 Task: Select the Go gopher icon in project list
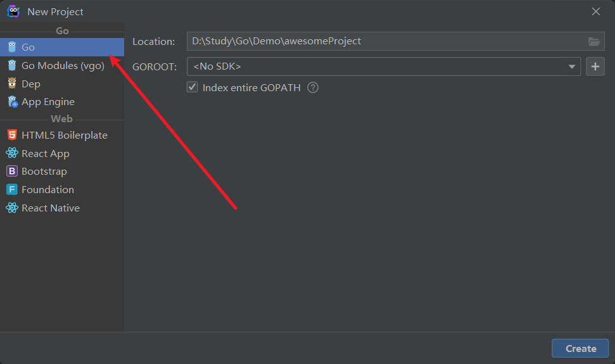tap(12, 47)
